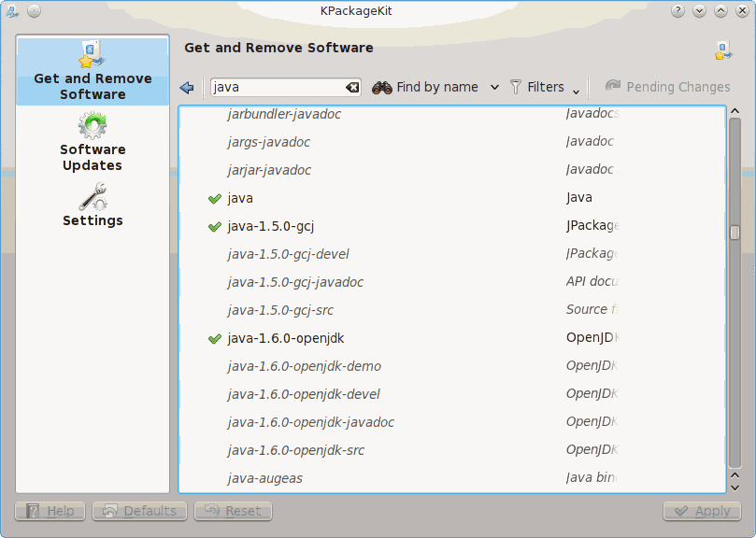The width and height of the screenshot is (756, 538).
Task: Open the Find by name dropdown arrow
Action: 494,88
